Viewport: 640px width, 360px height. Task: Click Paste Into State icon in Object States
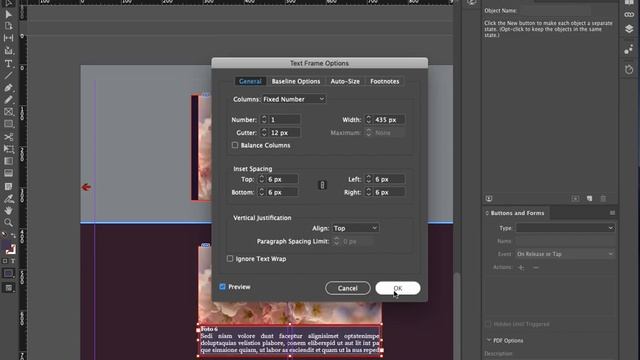click(575, 199)
